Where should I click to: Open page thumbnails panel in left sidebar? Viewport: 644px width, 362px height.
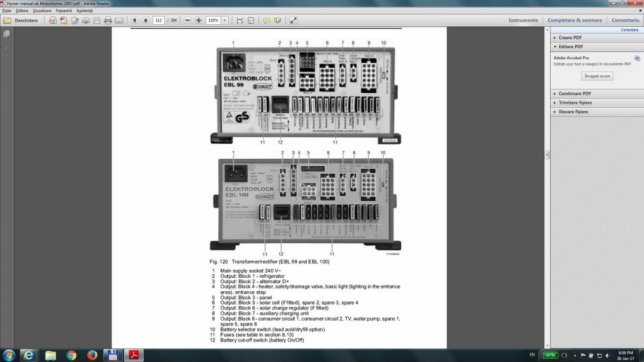[x=6, y=34]
